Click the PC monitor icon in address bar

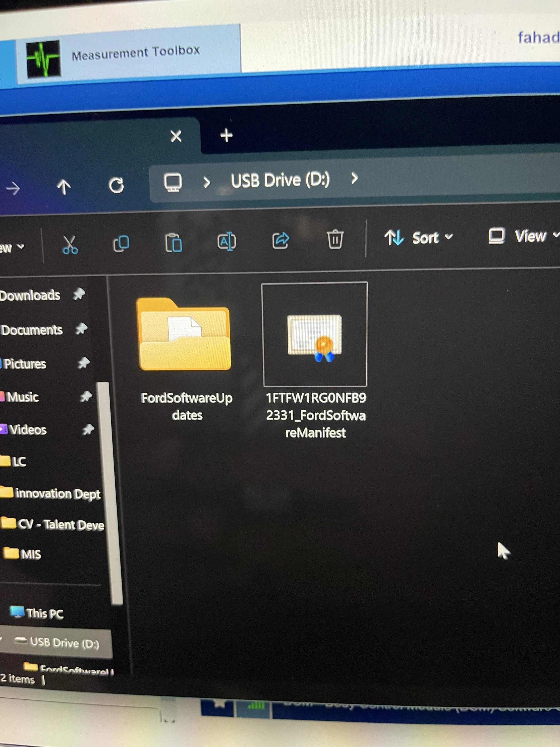click(x=173, y=182)
